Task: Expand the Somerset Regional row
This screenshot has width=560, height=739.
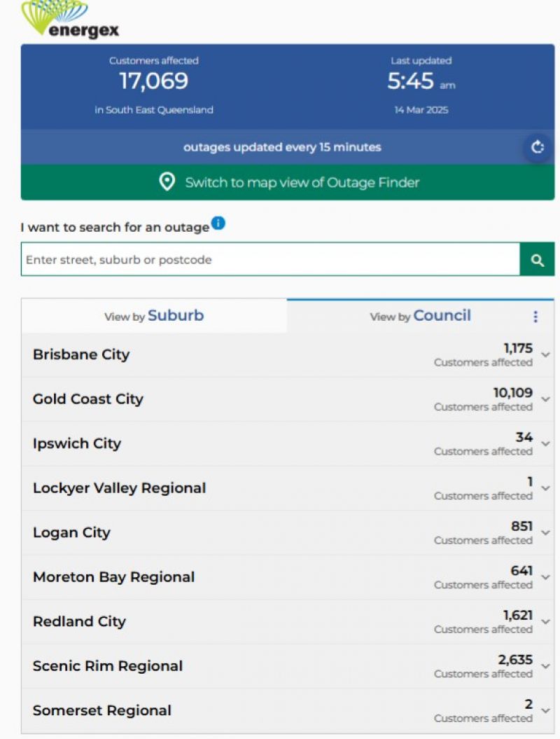Action: pyautogui.click(x=545, y=711)
